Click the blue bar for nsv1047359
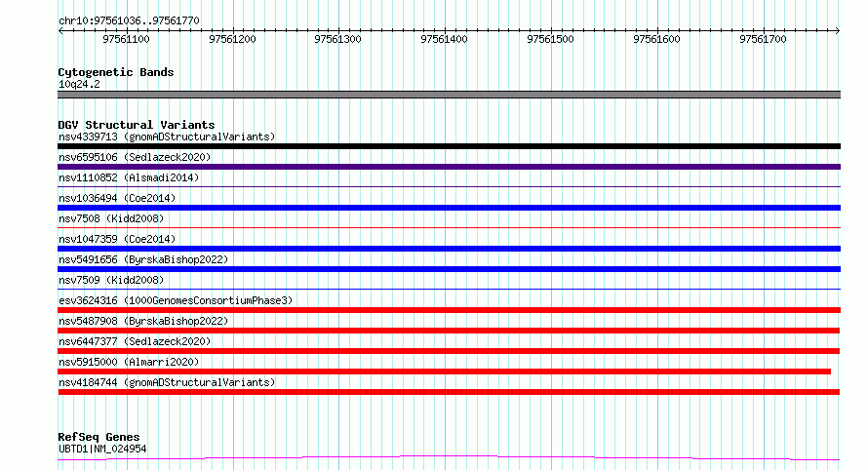The height and width of the screenshot is (470, 868). pos(449,249)
